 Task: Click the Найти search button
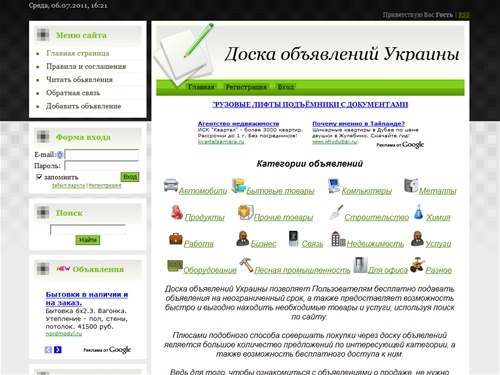(88, 240)
